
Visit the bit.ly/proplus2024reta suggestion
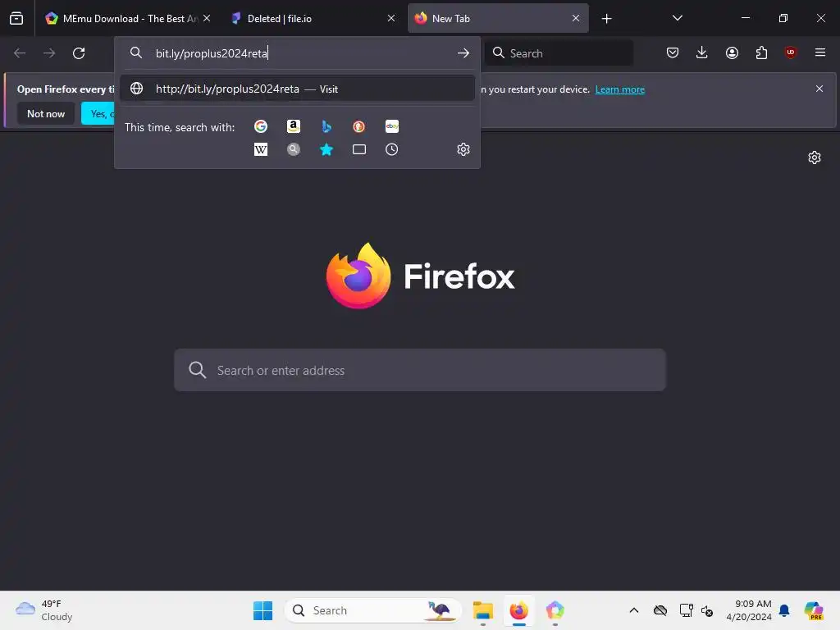click(x=297, y=89)
